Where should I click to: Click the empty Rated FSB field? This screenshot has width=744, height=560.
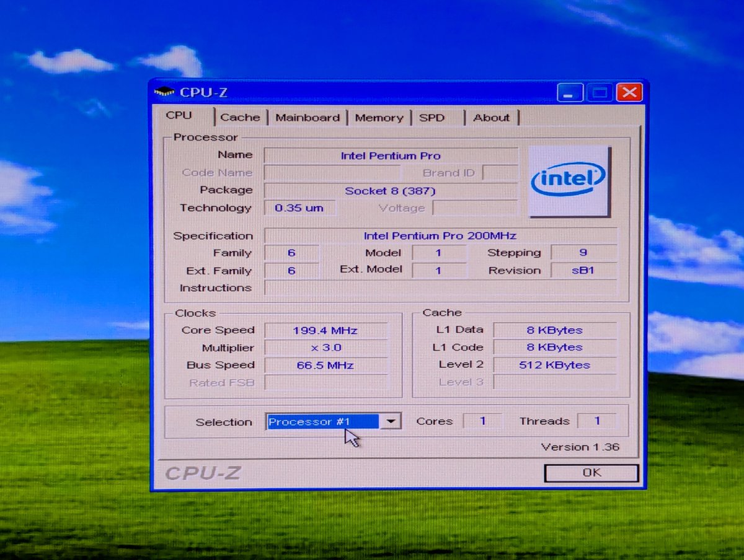click(325, 383)
